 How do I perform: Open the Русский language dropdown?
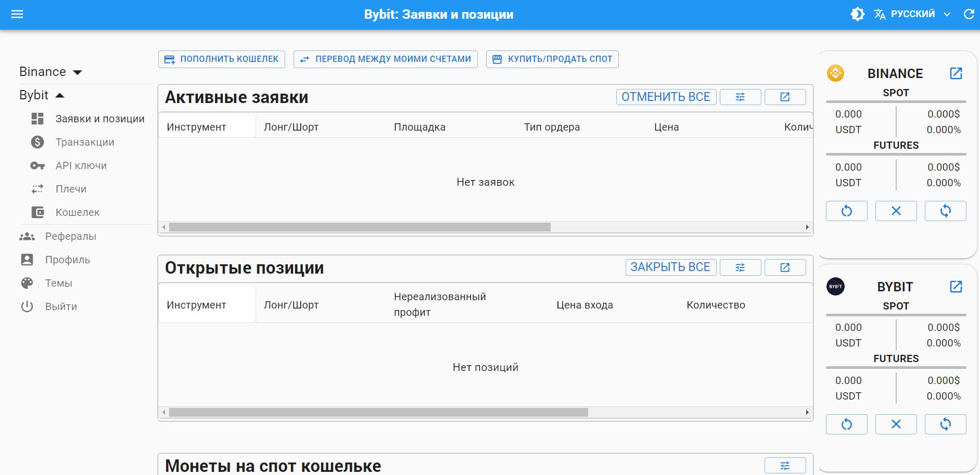click(x=912, y=14)
